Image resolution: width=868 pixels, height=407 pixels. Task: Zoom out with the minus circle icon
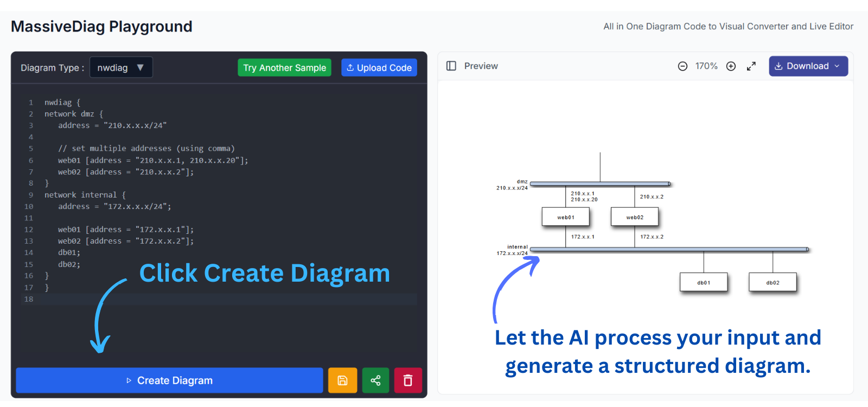682,66
